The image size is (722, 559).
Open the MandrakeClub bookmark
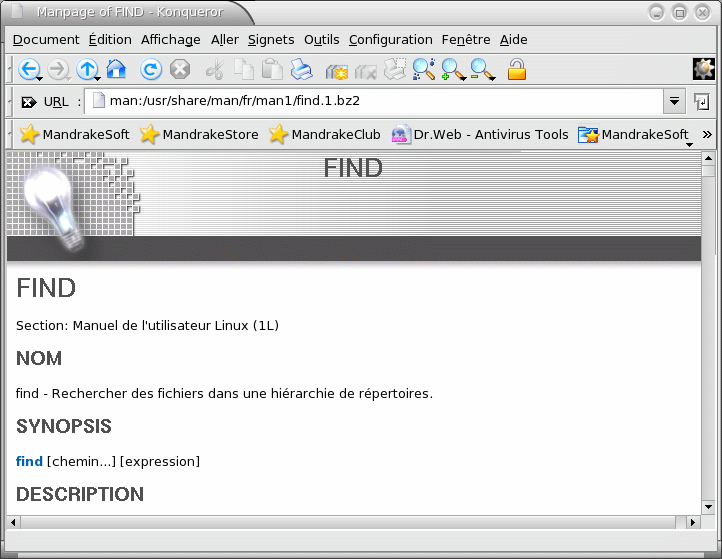[325, 134]
